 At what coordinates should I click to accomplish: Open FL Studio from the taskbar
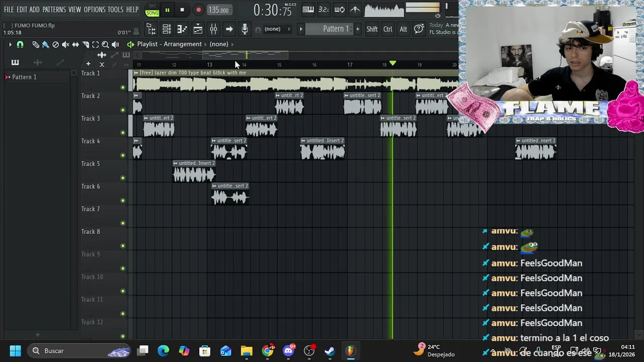point(350,350)
